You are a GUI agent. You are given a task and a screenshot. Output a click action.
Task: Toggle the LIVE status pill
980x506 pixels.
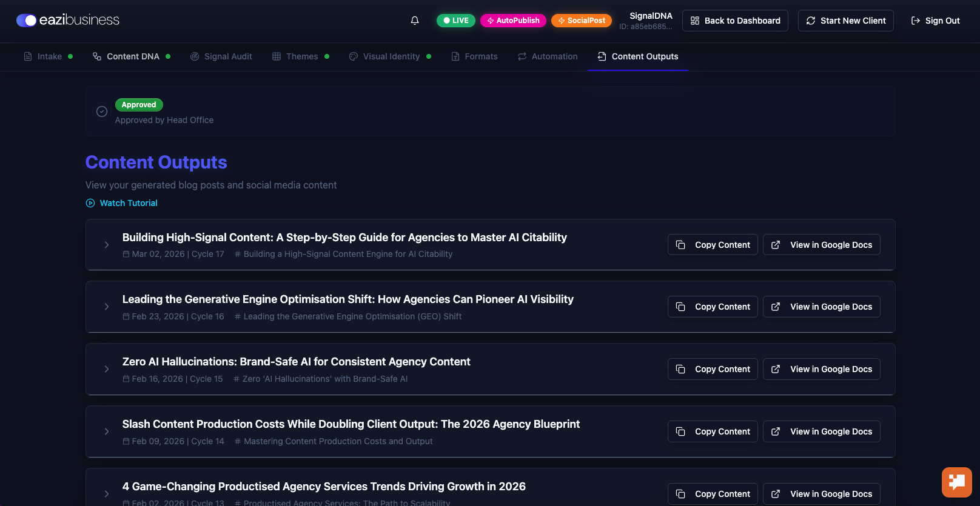[x=456, y=21]
